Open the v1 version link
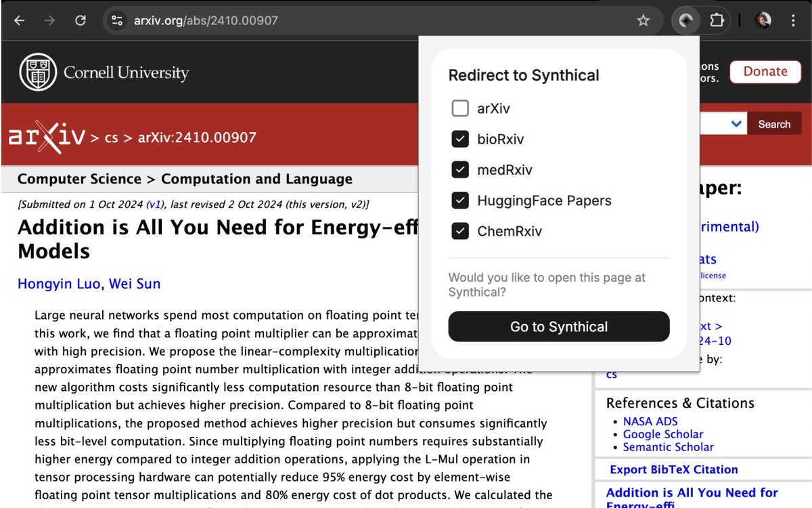Viewport: 812px width, 508px height. (x=155, y=205)
